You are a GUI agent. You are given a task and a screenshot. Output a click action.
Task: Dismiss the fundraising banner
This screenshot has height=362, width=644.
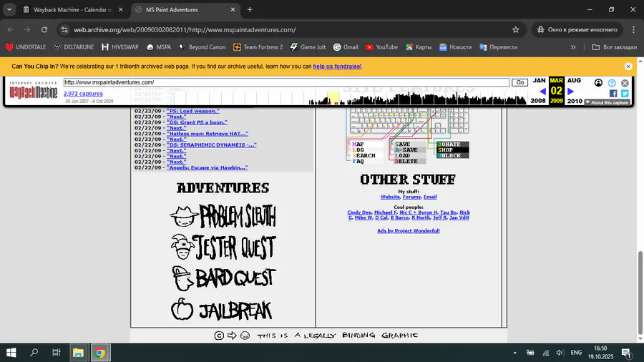point(628,66)
